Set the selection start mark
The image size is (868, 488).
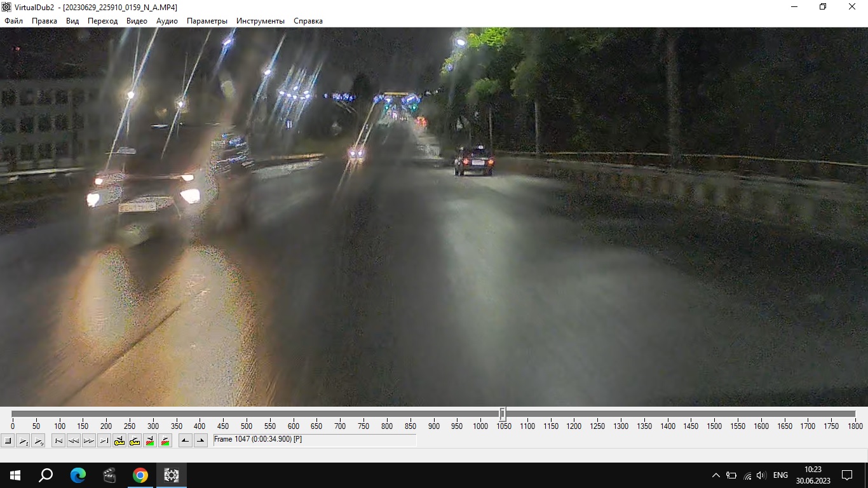click(186, 440)
